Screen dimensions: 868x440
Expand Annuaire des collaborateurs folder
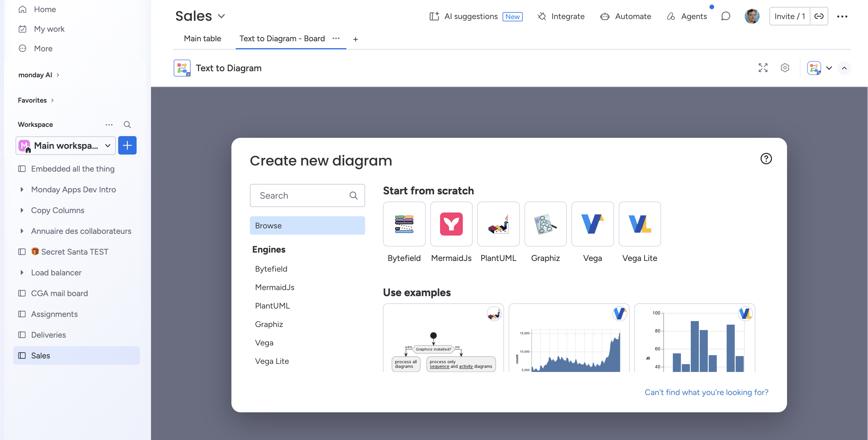[x=22, y=231]
